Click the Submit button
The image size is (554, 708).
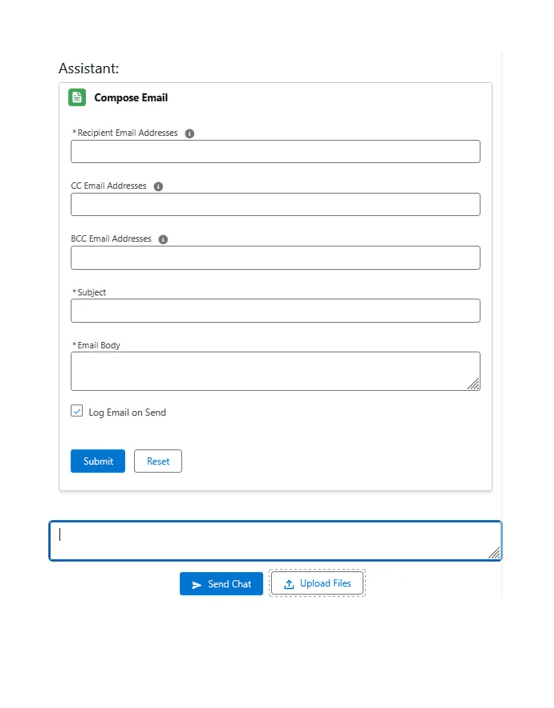point(98,461)
